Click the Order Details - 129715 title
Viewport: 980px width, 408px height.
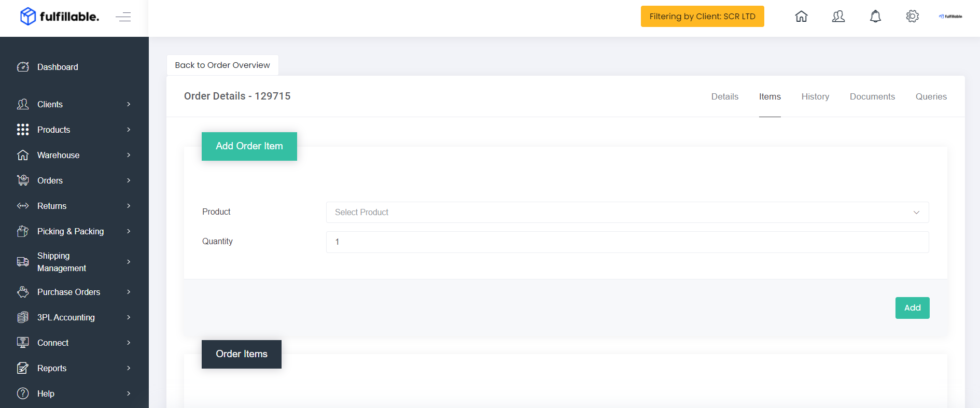coord(237,96)
